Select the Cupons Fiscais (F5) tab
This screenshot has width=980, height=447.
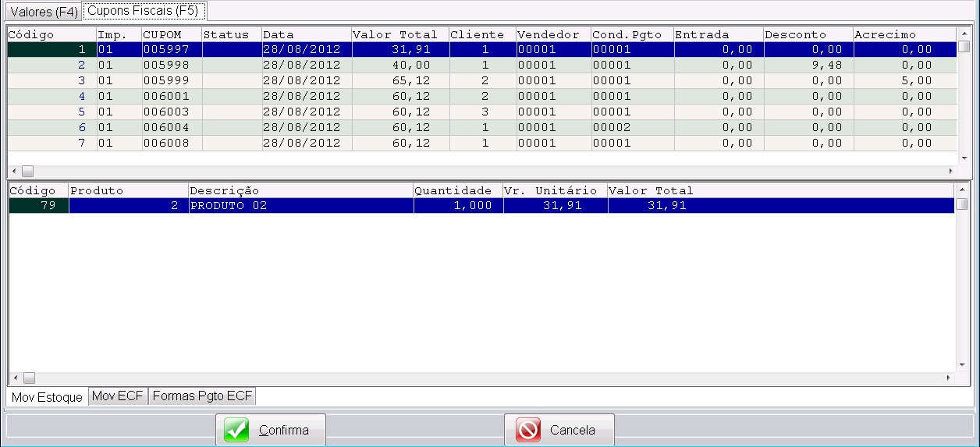click(143, 11)
